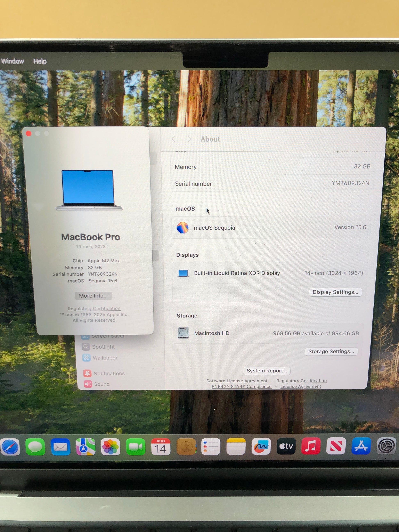Open Notes app in Dock
This screenshot has width=399, height=532.
click(236, 446)
